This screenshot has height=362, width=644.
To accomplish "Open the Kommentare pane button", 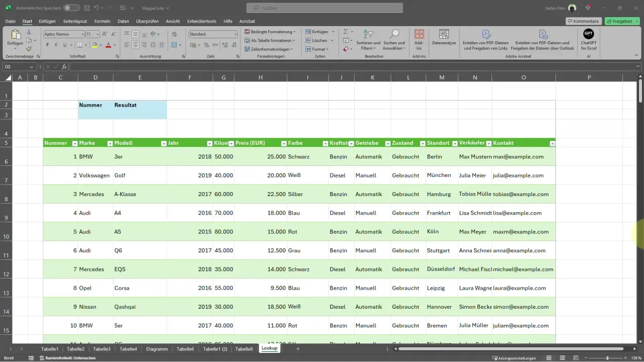I will (583, 21).
